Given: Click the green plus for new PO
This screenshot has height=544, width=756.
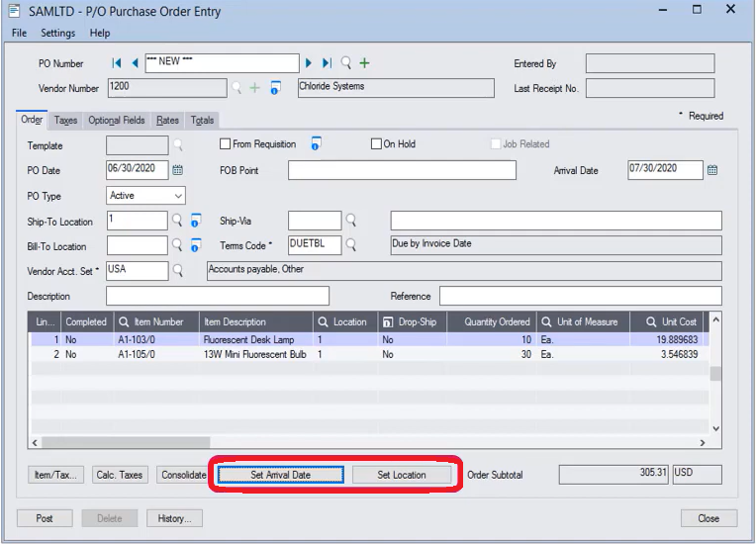Looking at the screenshot, I should click(x=364, y=63).
